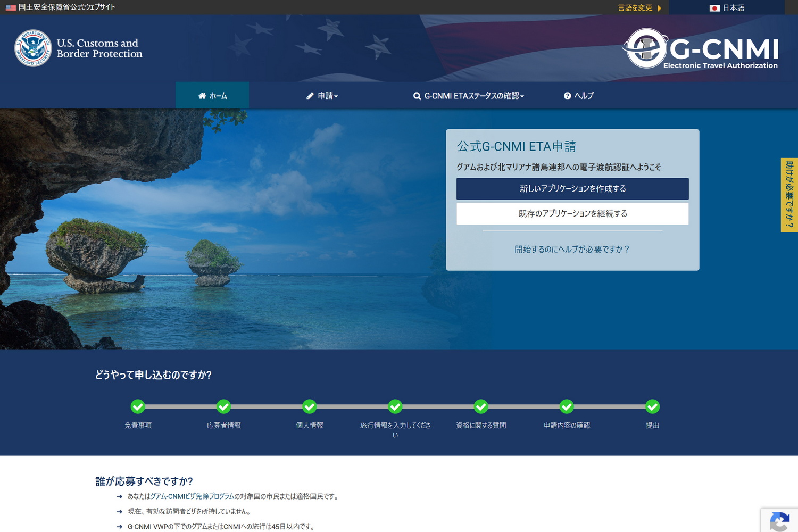Click the pencil icon next to 申請
The height and width of the screenshot is (532, 798).
coord(310,96)
